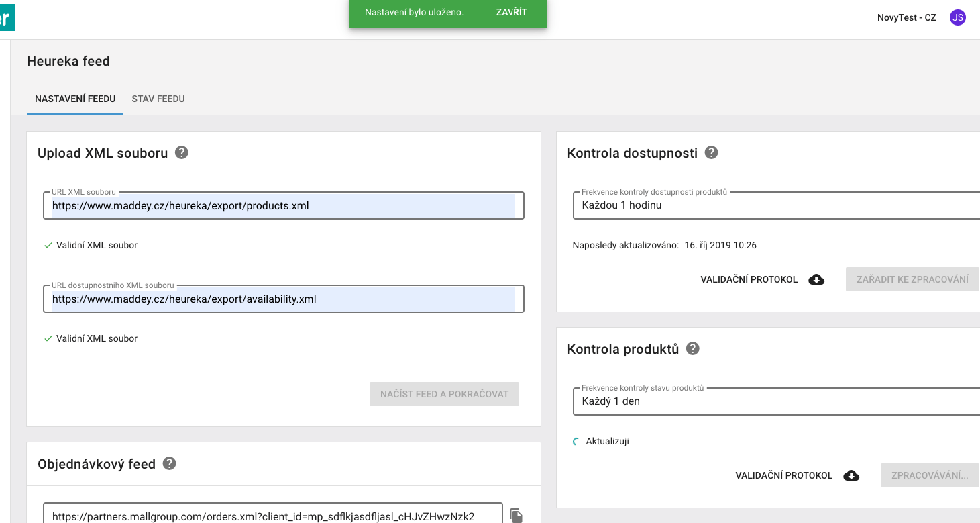Click the teal logo in top-left corner
The image size is (980, 523).
coord(7,17)
